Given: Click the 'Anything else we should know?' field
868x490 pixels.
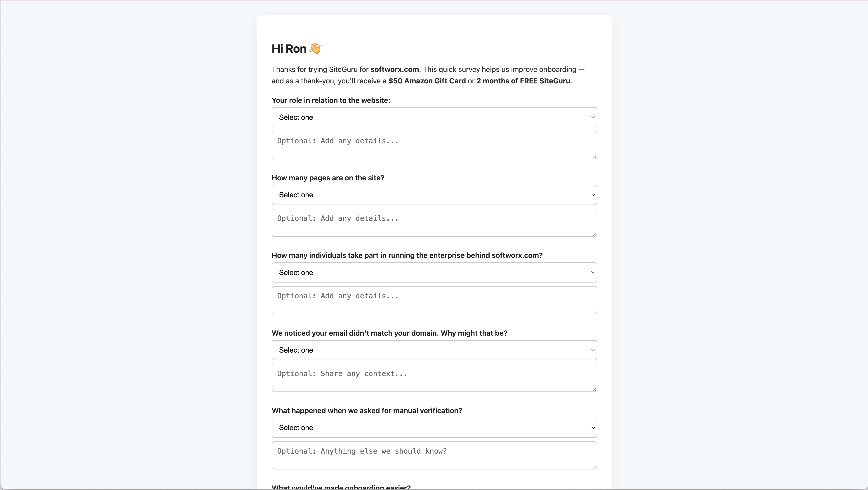Looking at the screenshot, I should [x=434, y=455].
